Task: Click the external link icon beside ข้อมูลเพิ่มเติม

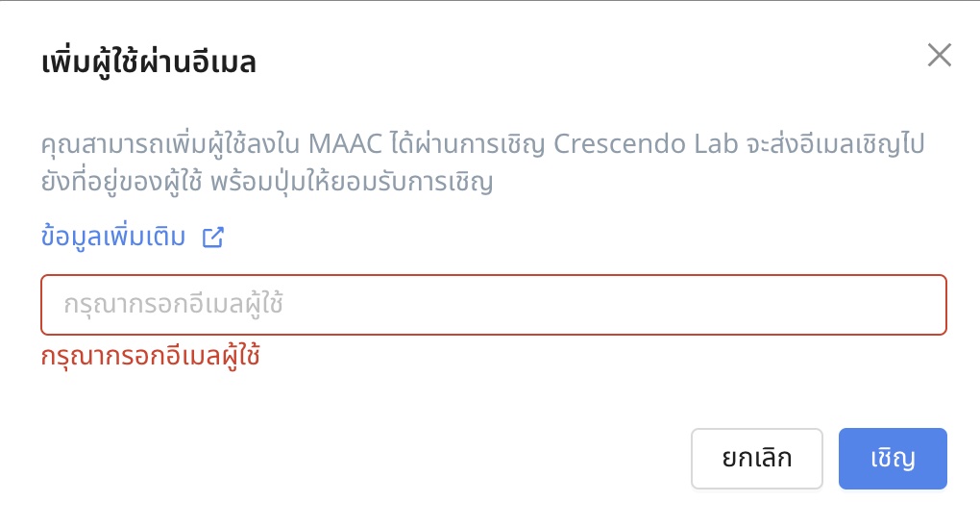Action: pyautogui.click(x=212, y=238)
